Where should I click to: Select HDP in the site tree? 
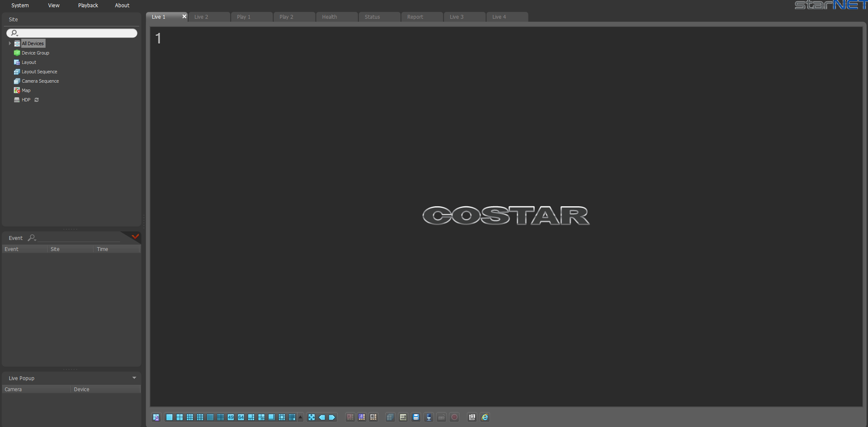26,100
